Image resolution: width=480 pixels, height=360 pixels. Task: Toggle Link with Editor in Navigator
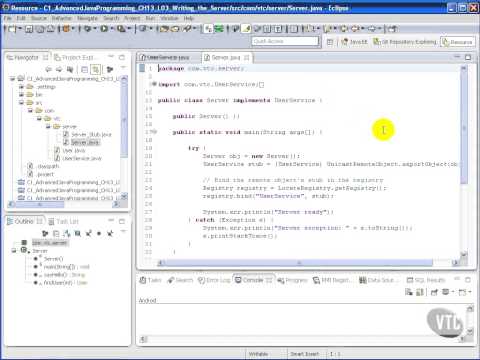coord(96,69)
